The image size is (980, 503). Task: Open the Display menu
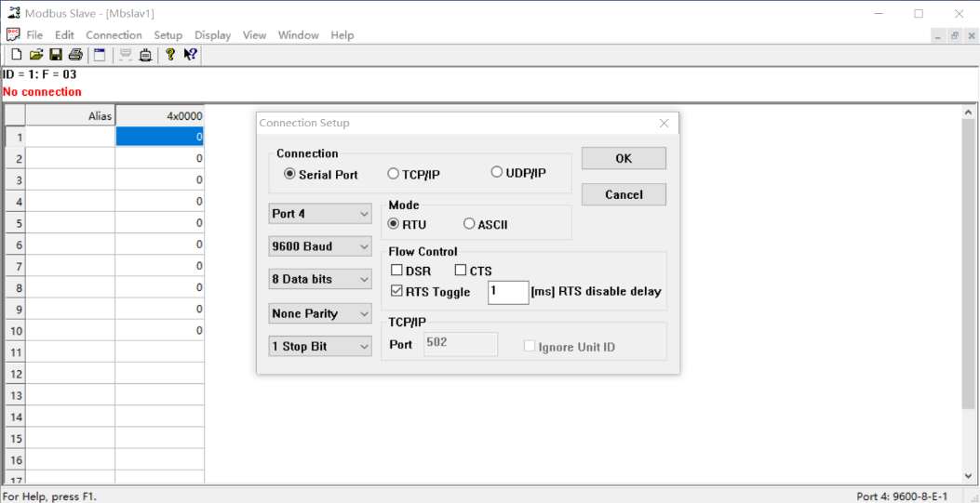coord(212,35)
